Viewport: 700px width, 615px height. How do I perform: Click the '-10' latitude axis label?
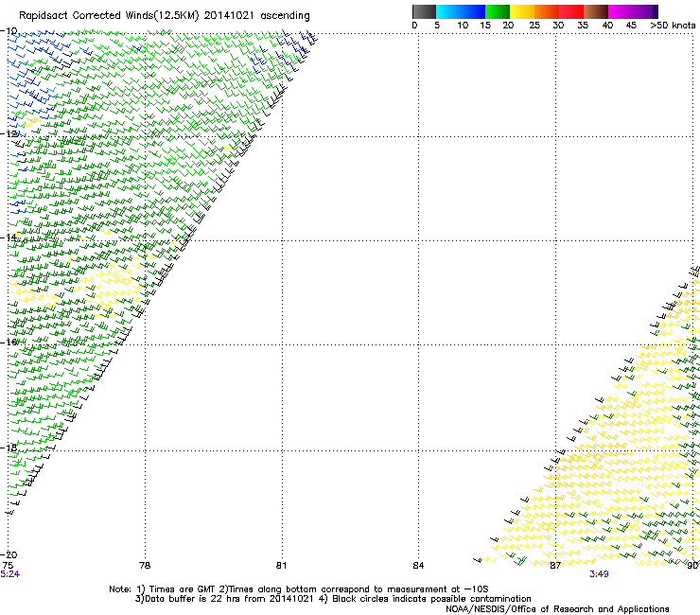[x=9, y=31]
